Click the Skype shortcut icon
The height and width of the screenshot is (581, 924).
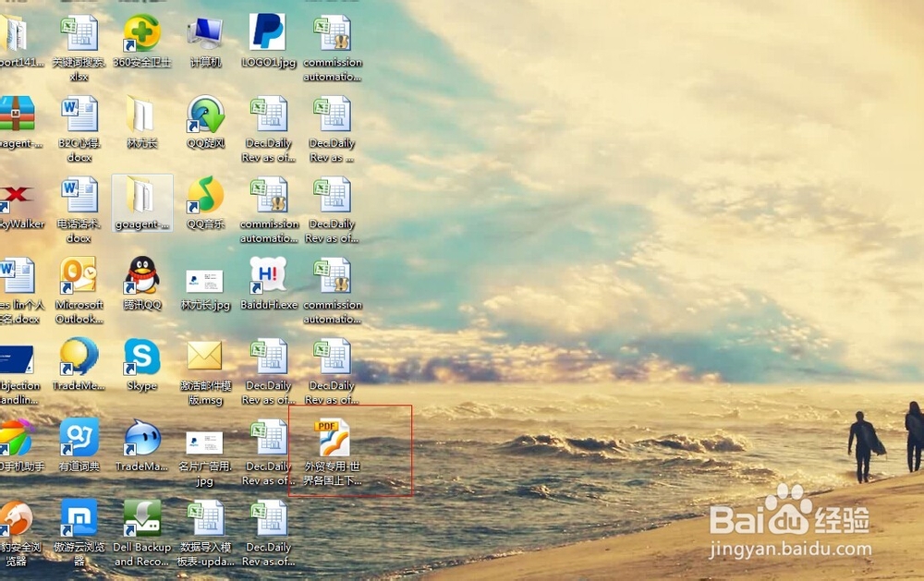[x=141, y=357]
